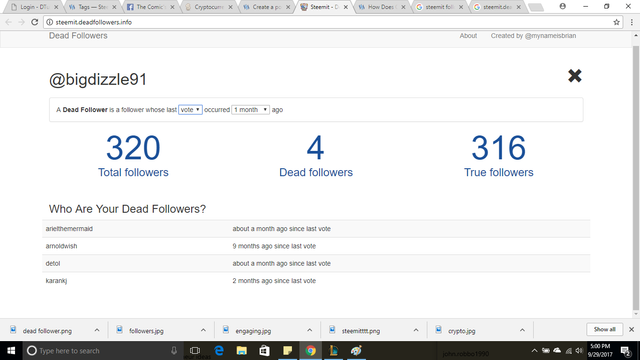The width and height of the screenshot is (640, 360).
Task: Click the OneDrive cloud tray icon
Action: (557, 351)
